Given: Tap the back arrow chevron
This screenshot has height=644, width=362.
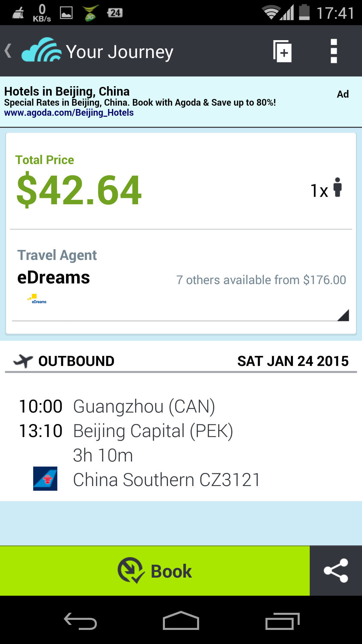Looking at the screenshot, I should (8, 51).
